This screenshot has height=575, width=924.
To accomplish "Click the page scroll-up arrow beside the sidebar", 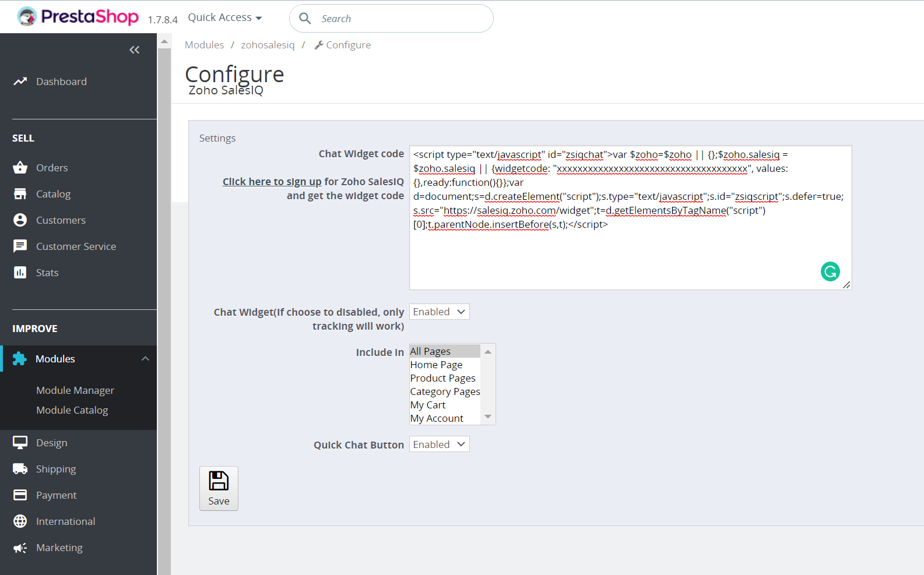I will pyautogui.click(x=164, y=41).
